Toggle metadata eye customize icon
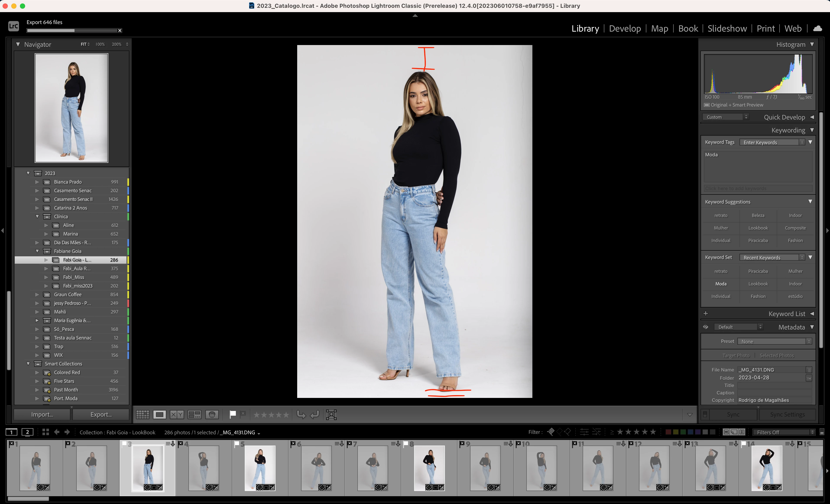 point(706,327)
